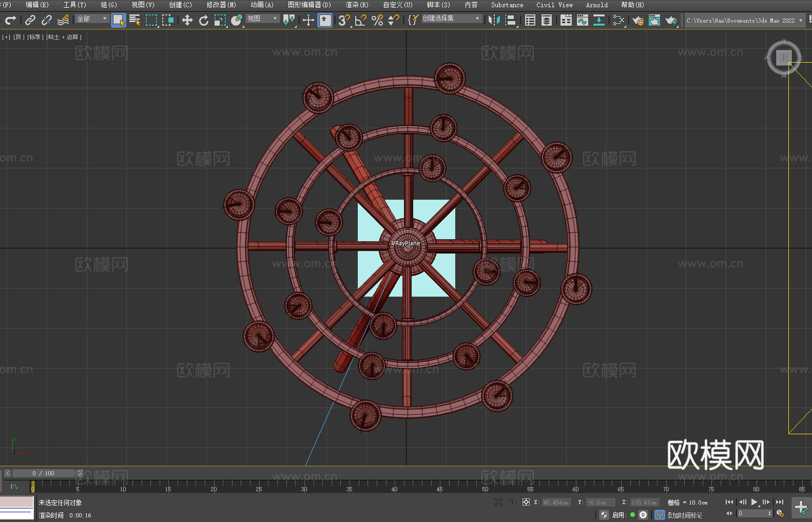The height and width of the screenshot is (522, 812).
Task: Open the Curve Editor icon
Action: coord(582,20)
